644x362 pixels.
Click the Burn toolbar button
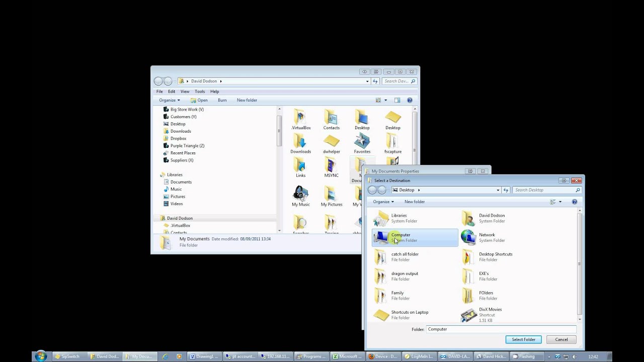[x=222, y=100]
